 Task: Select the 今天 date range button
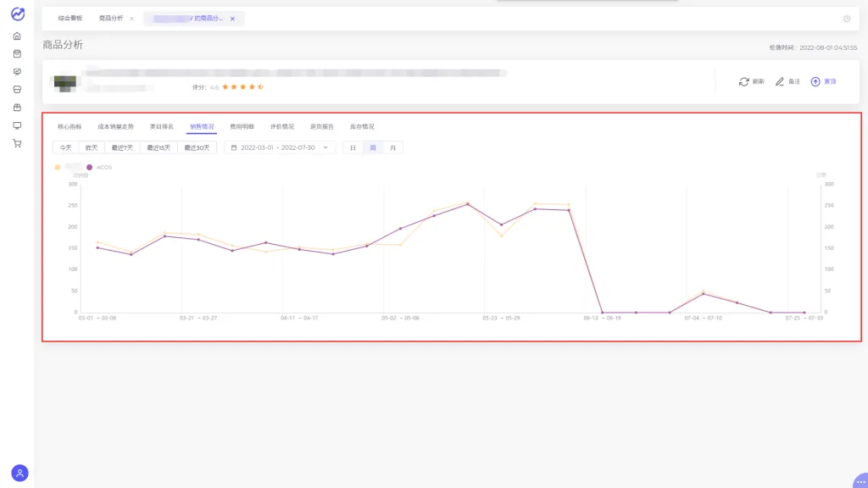tap(66, 147)
